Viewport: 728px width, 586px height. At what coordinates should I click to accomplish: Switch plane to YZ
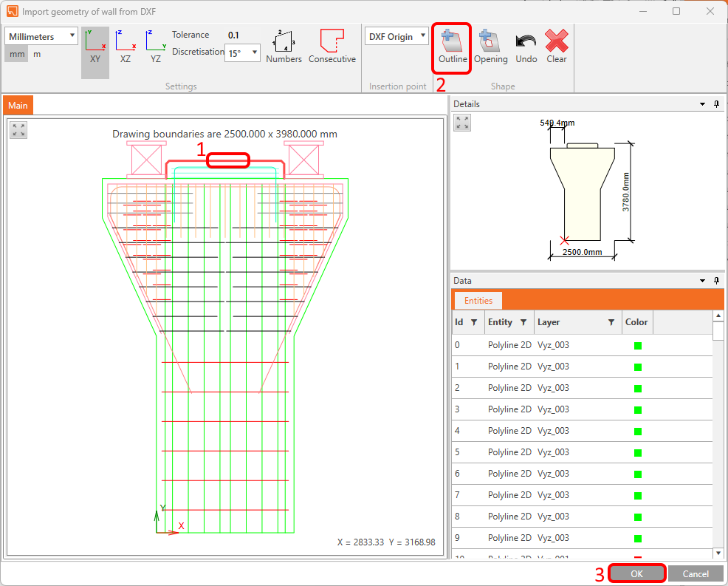coord(156,47)
